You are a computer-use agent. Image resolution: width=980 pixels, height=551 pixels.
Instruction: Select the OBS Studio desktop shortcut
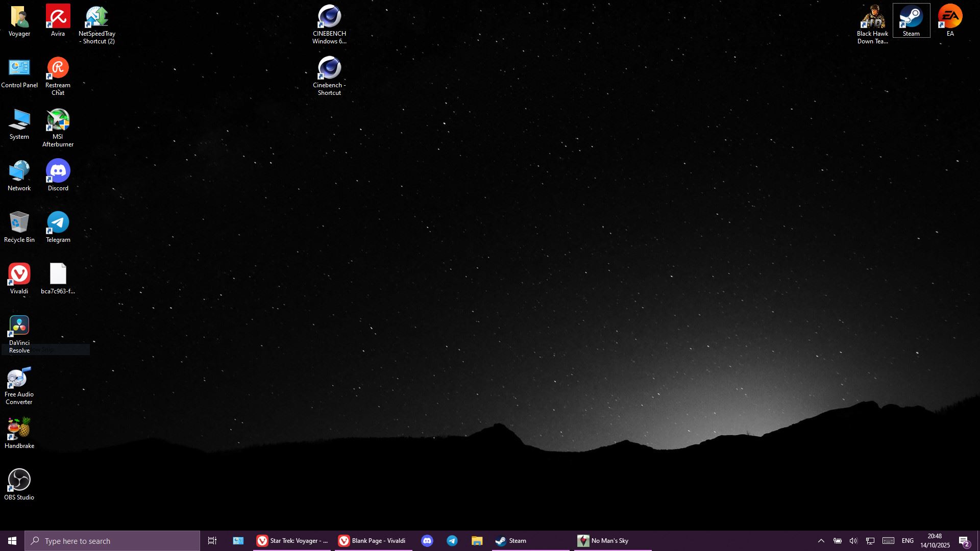point(19,481)
